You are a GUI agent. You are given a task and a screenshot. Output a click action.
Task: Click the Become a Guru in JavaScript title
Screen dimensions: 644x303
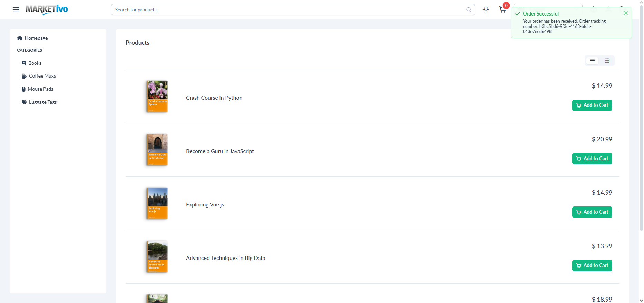click(220, 151)
